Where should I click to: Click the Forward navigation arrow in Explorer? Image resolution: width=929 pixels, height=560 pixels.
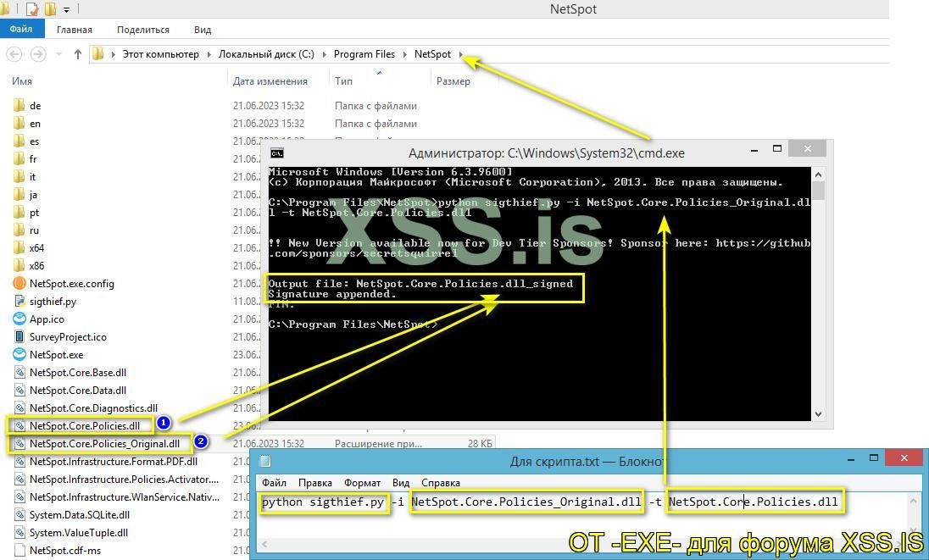[38, 54]
